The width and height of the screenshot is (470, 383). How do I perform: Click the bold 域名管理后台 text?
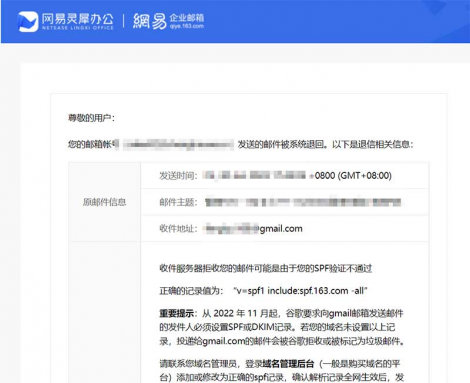[x=288, y=364]
